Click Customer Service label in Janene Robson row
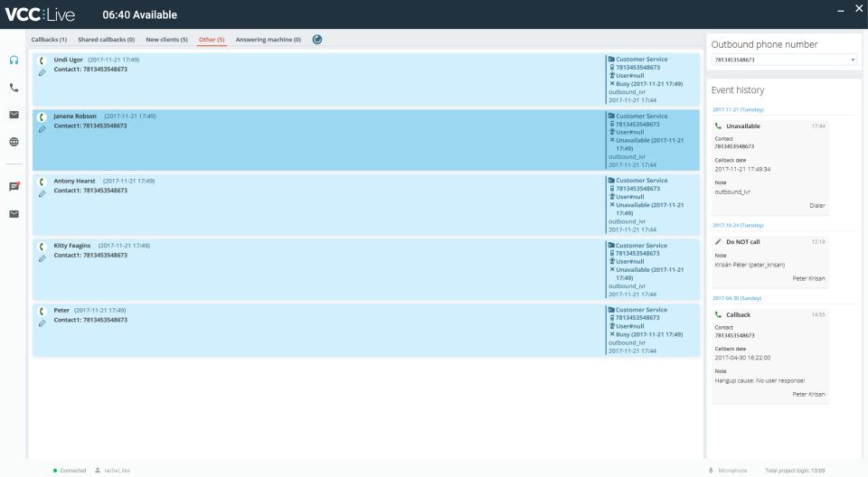 (642, 117)
